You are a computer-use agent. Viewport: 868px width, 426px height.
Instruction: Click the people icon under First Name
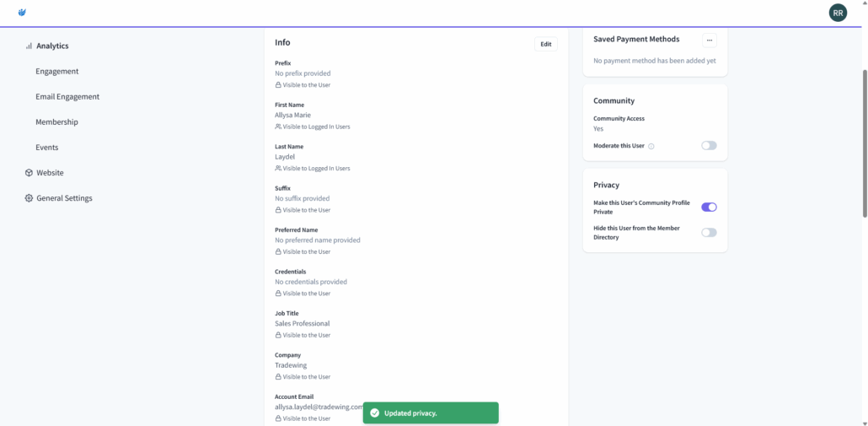[x=278, y=127]
